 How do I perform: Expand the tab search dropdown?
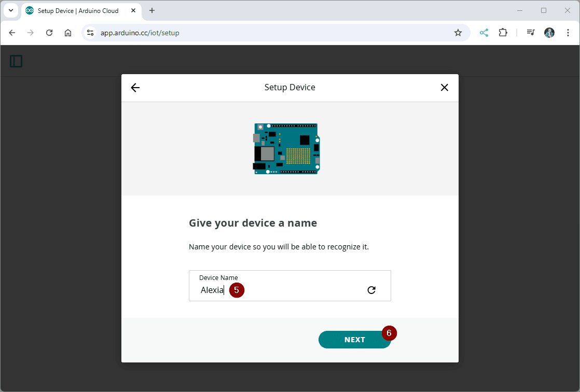(x=11, y=10)
